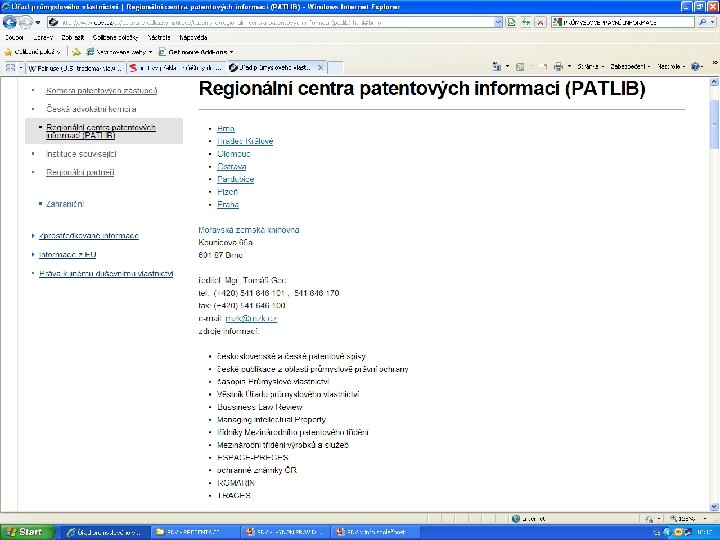Go back using the browser Back arrow
Screen dimensions: 720x540
click(x=10, y=22)
